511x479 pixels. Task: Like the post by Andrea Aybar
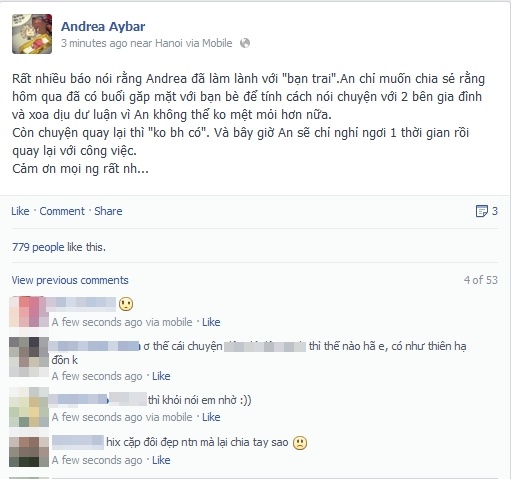coord(20,211)
